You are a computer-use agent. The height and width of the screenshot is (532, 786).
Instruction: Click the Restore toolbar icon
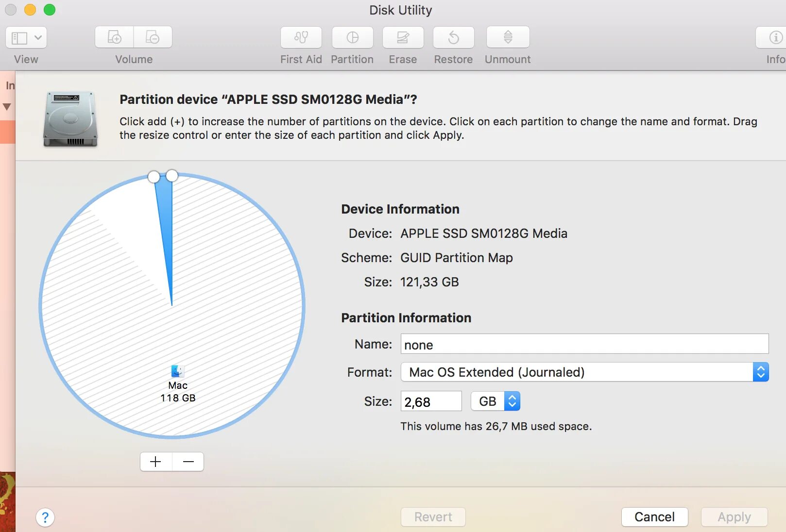(x=454, y=37)
